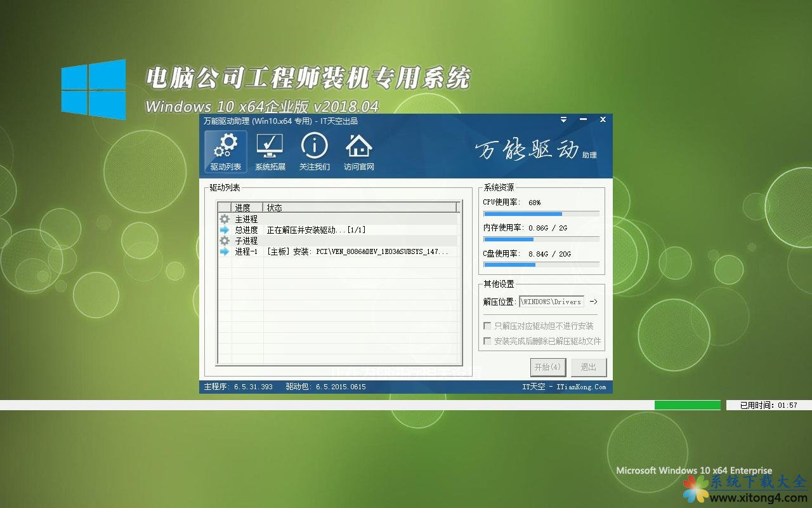Viewport: 812px width, 508px height.
Task: Click the 主进程 gear icon row
Action: click(225, 219)
